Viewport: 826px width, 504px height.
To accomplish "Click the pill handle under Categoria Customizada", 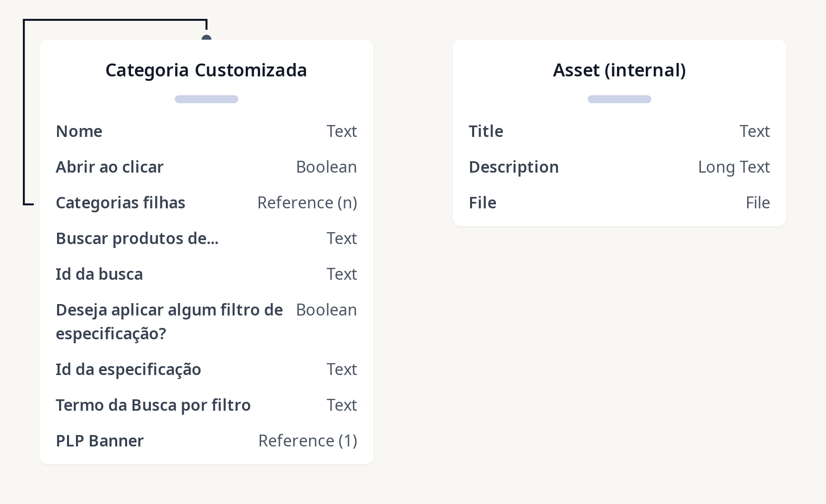I will click(x=206, y=99).
